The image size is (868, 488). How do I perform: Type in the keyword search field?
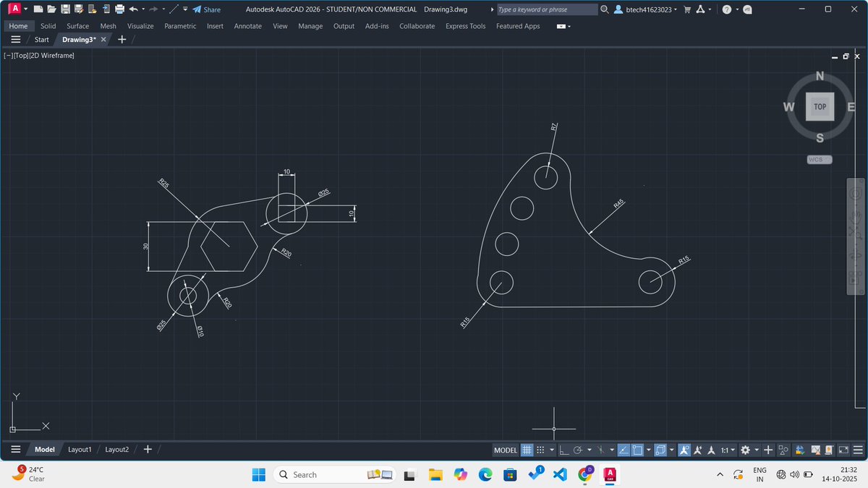547,9
